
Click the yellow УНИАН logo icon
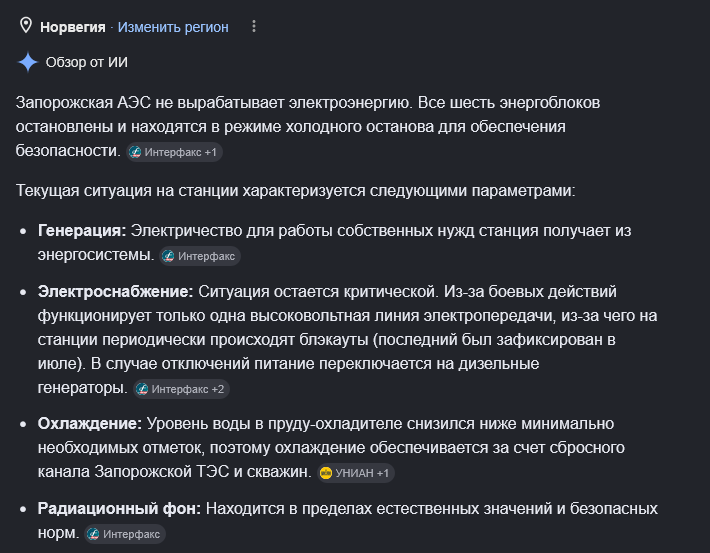click(326, 473)
